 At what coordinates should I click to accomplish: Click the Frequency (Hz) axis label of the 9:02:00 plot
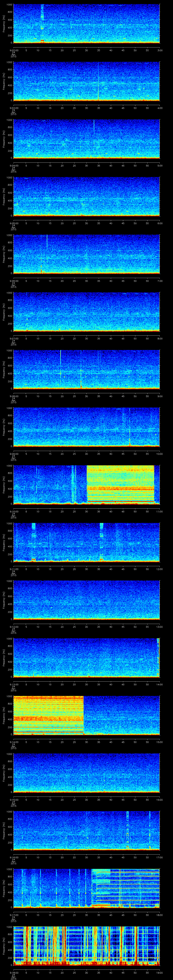[4, 24]
